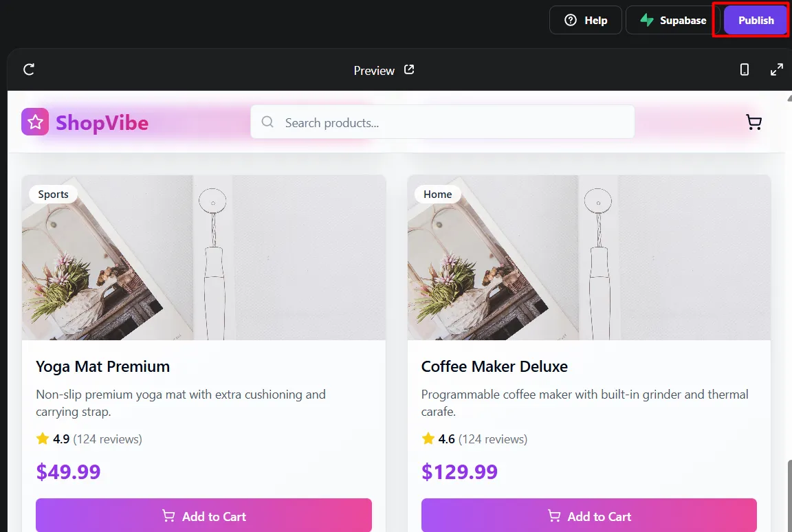792x532 pixels.
Task: Click the Sports category tag
Action: click(x=54, y=195)
